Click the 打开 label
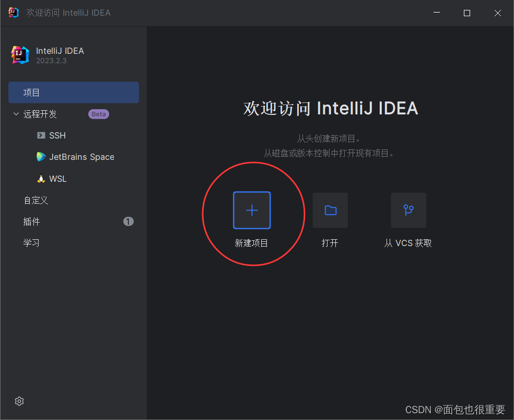The height and width of the screenshot is (420, 514). 330,243
